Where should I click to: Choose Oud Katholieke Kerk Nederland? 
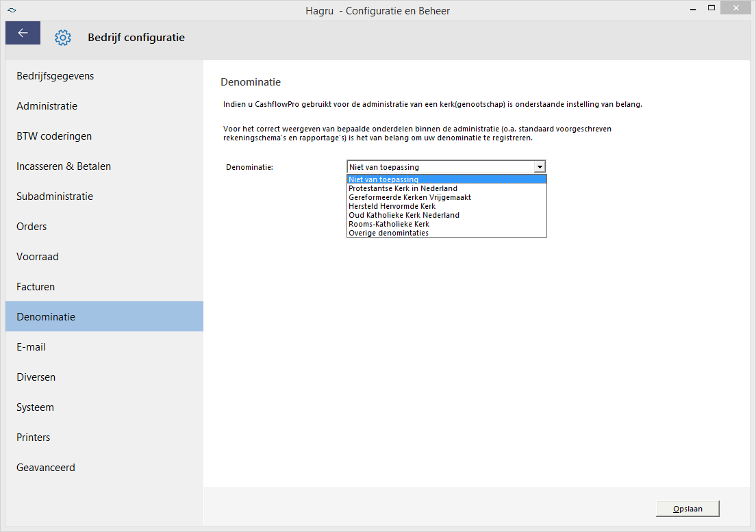(446, 215)
